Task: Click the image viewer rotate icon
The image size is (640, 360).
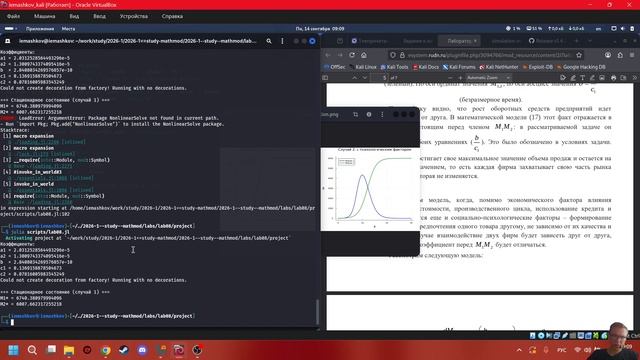Action: pyautogui.click(x=356, y=115)
